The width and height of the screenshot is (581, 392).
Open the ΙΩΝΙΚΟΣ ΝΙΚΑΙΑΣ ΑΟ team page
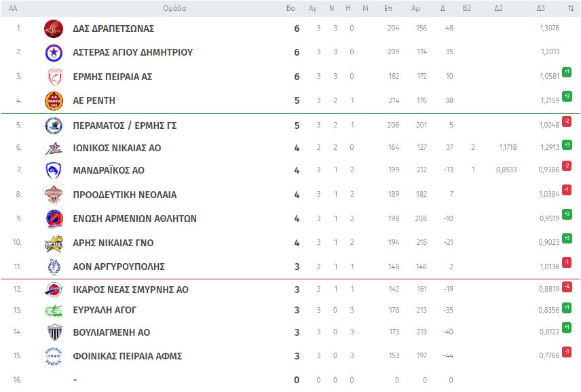tap(117, 148)
